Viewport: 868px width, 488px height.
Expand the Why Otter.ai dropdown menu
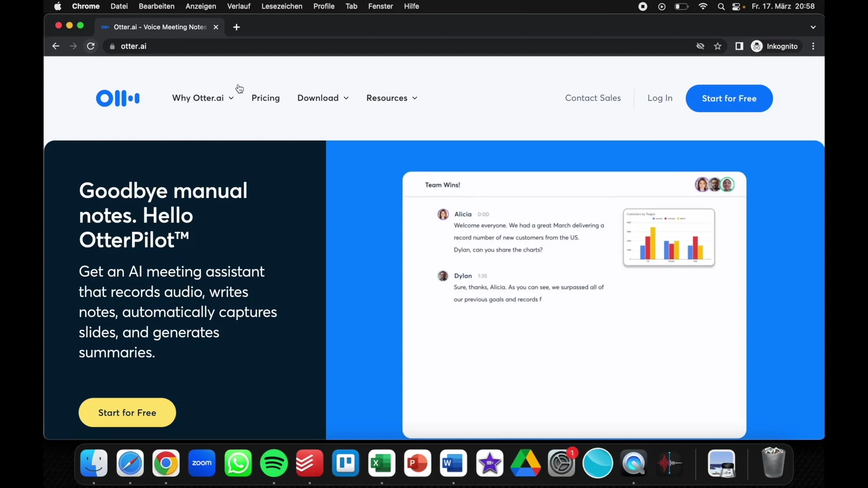(x=203, y=98)
